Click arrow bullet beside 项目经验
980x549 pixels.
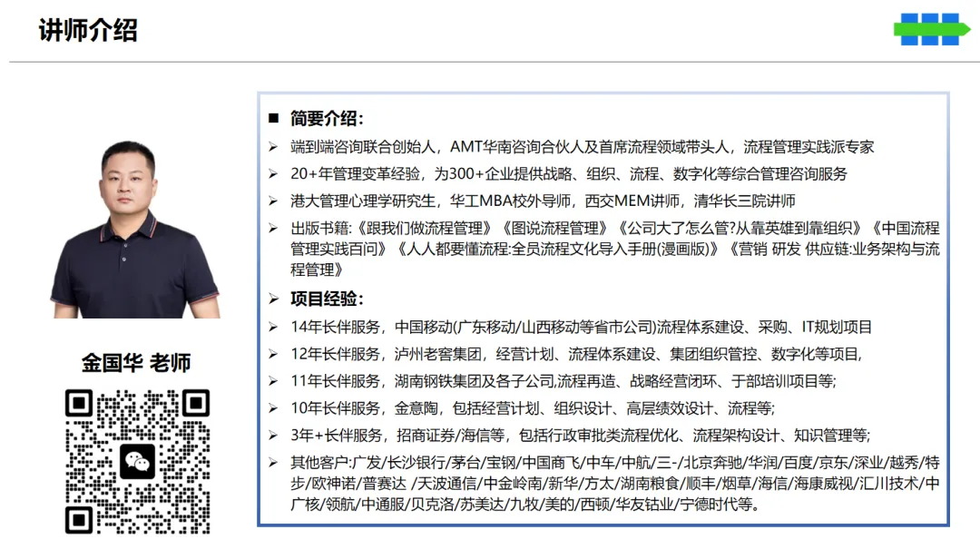pos(274,299)
